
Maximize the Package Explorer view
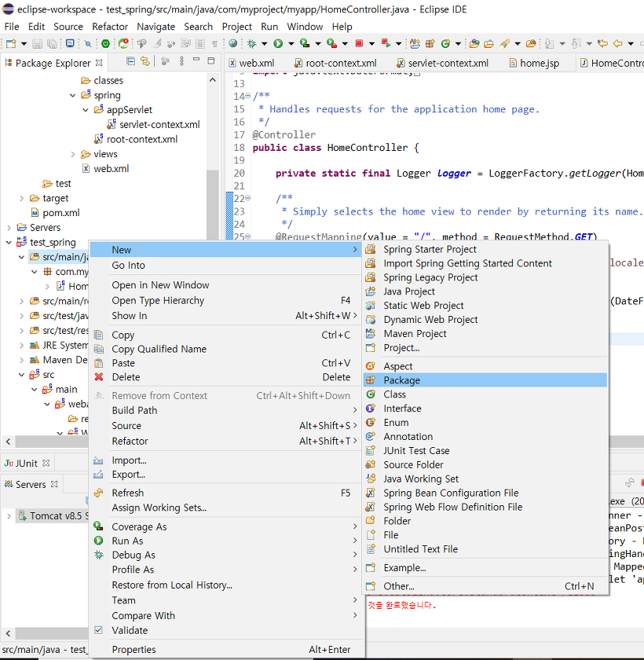[211, 61]
